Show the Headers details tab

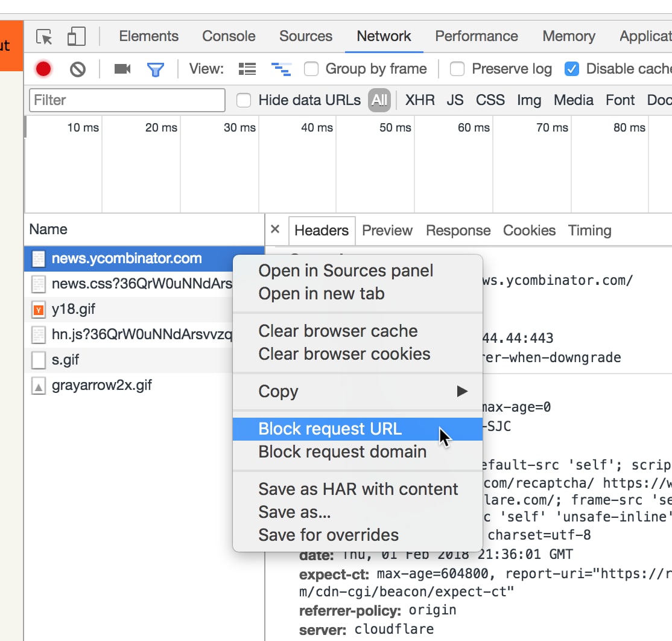[x=322, y=231]
